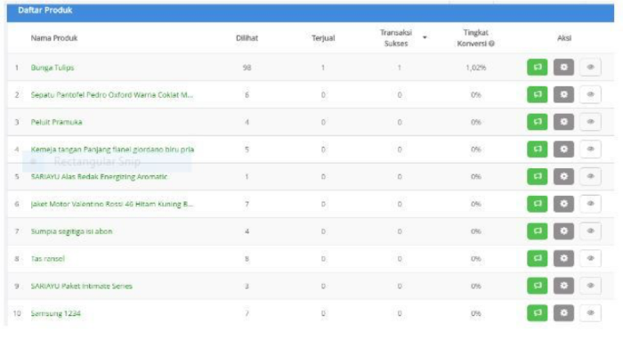Open gear settings for Kemeja tangan Panjang
The width and height of the screenshot is (623, 364).
[563, 150]
